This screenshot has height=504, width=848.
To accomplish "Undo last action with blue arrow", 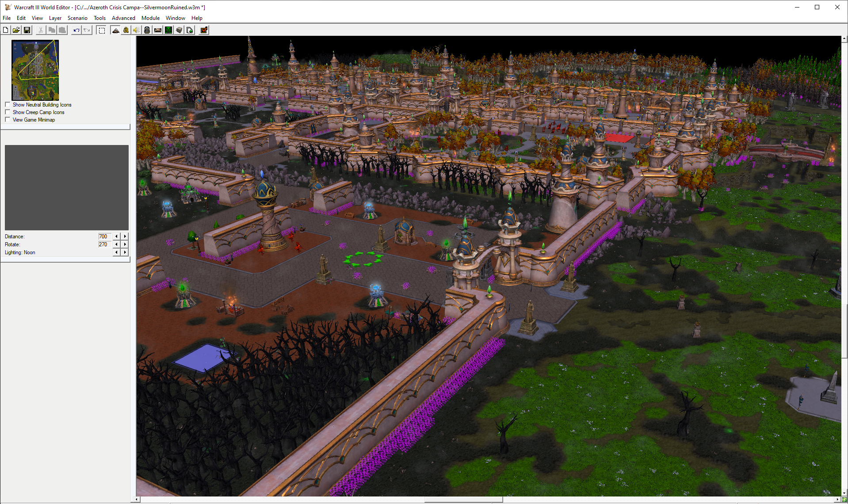I will point(76,30).
